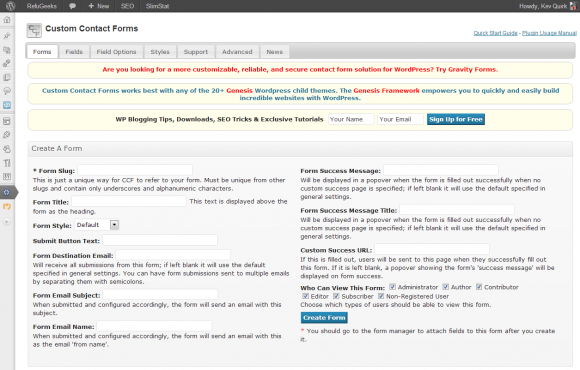
Task: Click into the Form Slug field
Action: click(x=135, y=170)
